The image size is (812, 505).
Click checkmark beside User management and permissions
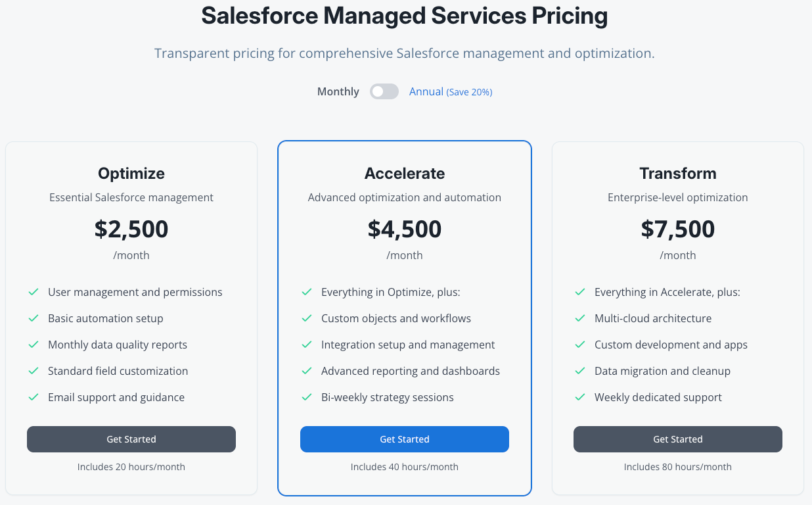34,292
